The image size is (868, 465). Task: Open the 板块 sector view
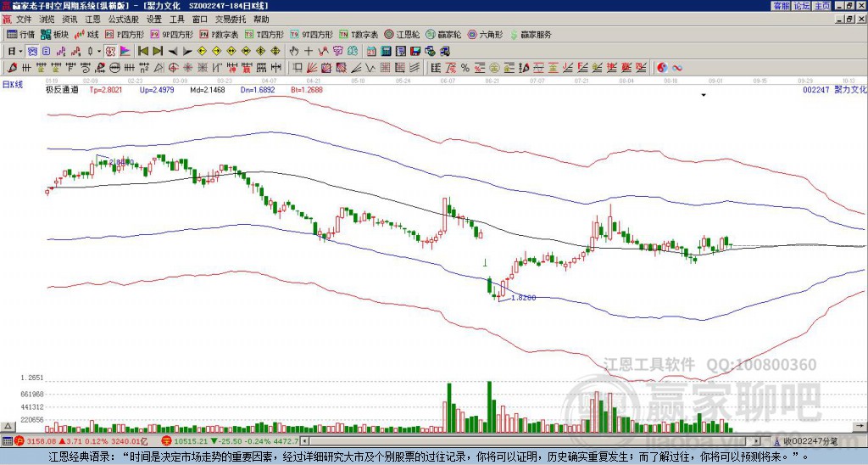tap(55, 34)
